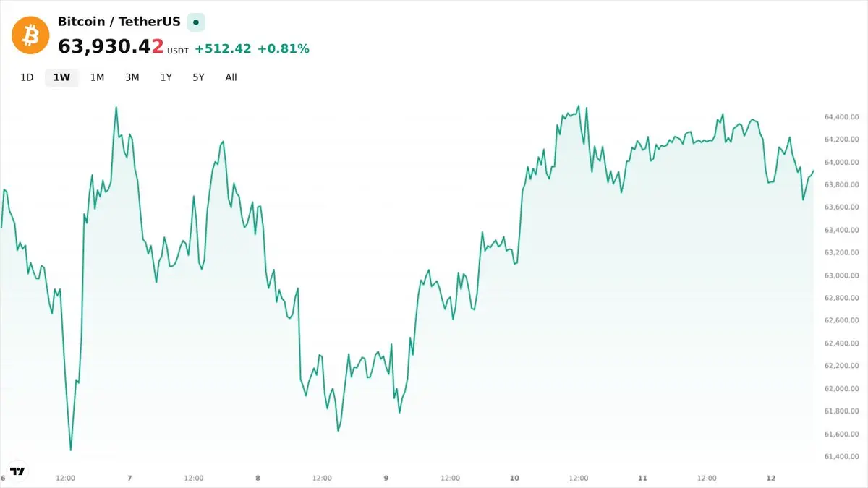The width and height of the screenshot is (868, 488).
Task: Click the 63,930.42 current price value
Action: pos(111,47)
